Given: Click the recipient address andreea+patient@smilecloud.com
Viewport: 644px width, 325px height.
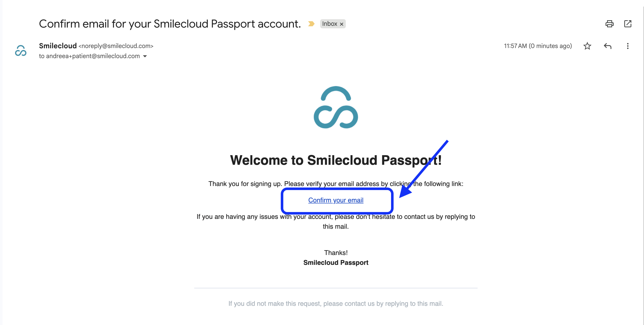Looking at the screenshot, I should click(93, 56).
